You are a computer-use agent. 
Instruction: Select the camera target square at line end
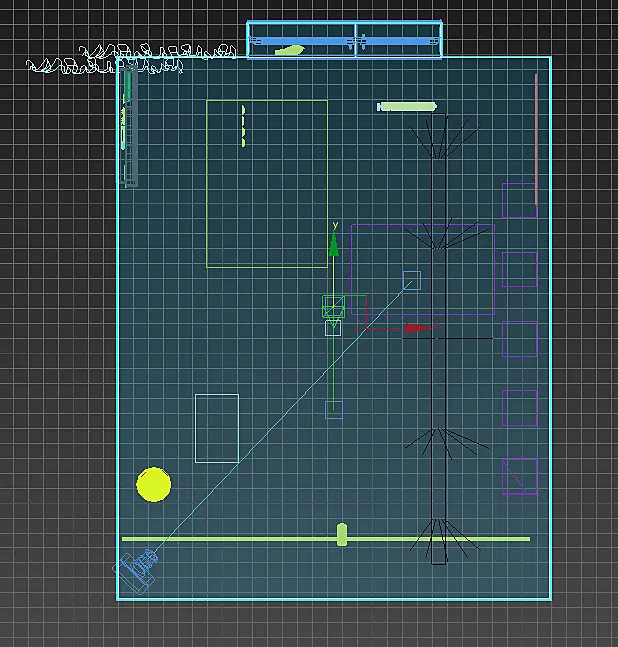coord(412,281)
